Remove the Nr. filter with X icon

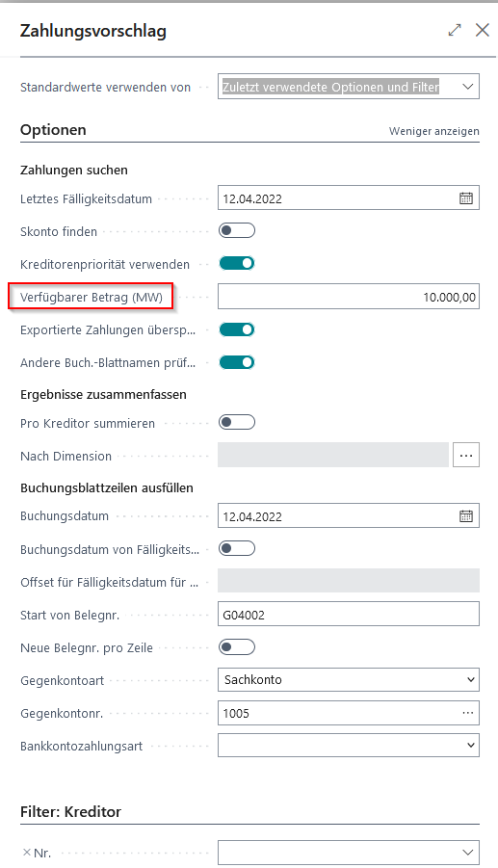coord(27,853)
